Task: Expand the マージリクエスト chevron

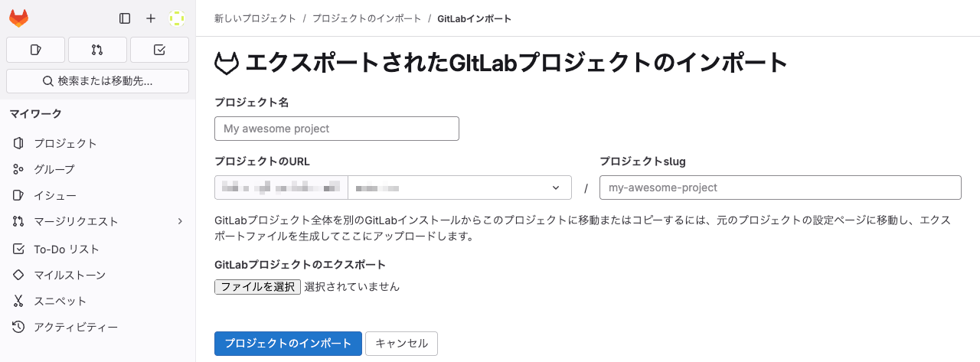Action: [x=180, y=221]
